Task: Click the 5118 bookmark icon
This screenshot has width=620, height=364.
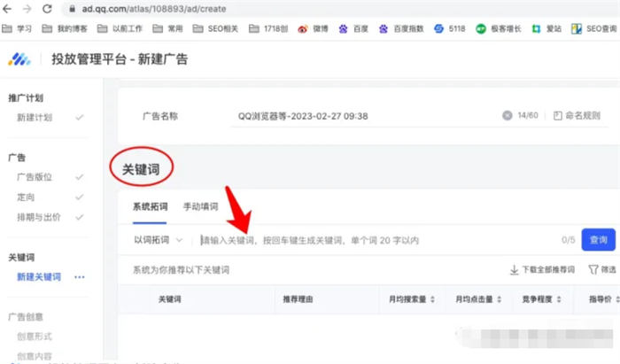Action: click(439, 28)
